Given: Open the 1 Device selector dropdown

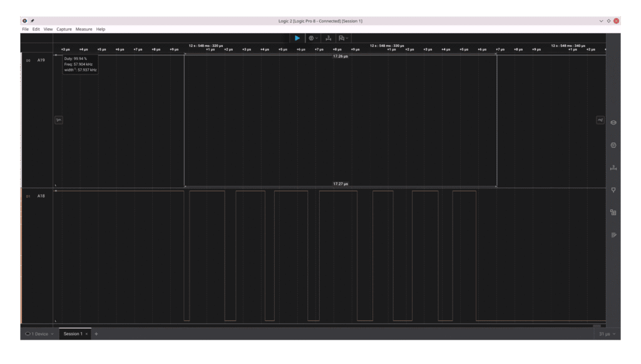Looking at the screenshot, I should coord(39,334).
